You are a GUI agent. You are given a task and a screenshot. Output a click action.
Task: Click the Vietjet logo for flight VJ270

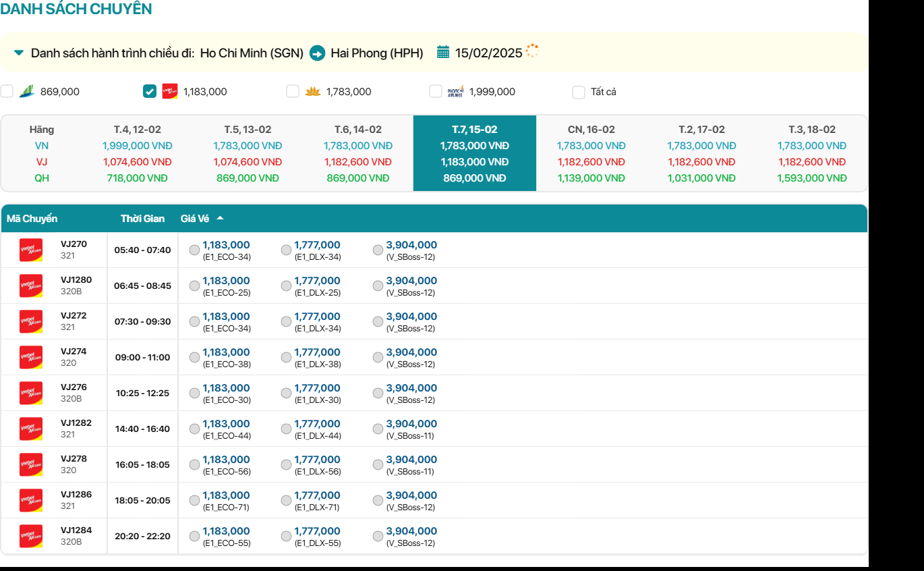coord(31,250)
